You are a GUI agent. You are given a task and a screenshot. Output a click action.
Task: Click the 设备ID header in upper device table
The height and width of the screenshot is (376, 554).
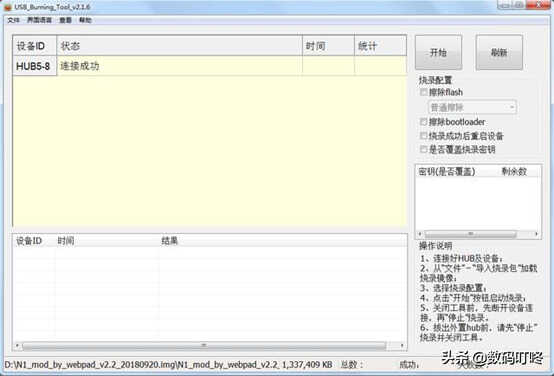34,46
